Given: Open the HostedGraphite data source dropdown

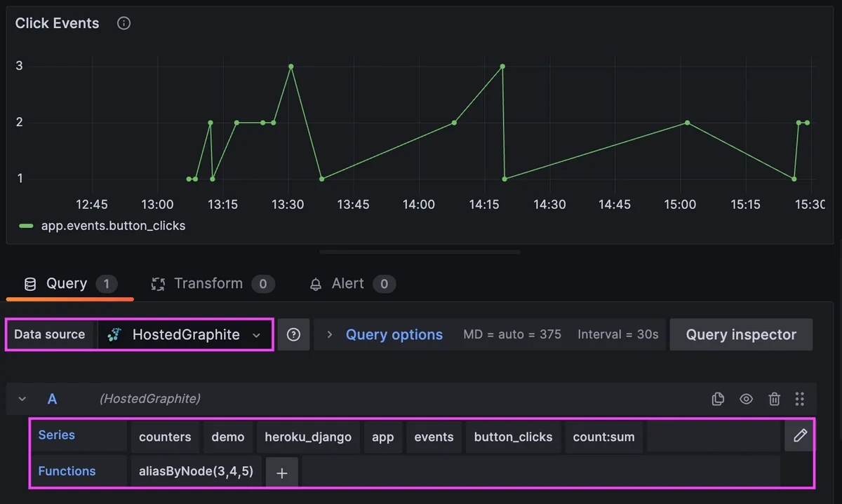Looking at the screenshot, I should click(257, 334).
